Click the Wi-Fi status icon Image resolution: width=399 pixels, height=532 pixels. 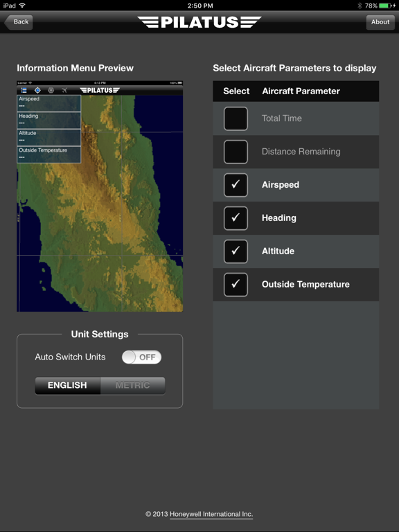click(22, 6)
